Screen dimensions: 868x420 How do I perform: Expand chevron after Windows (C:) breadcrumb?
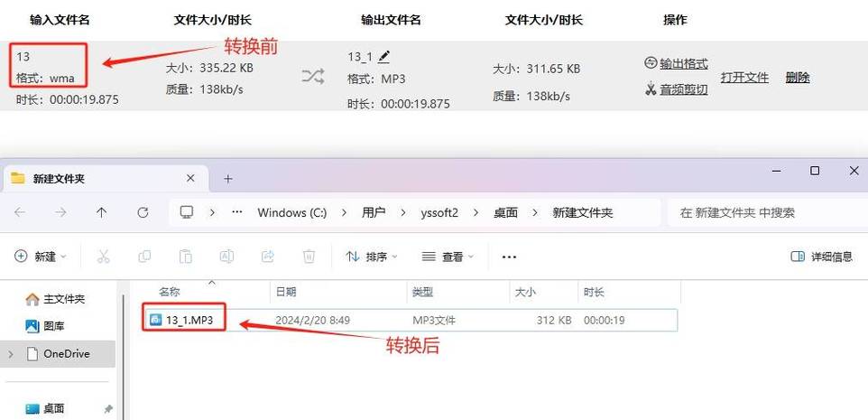[344, 213]
